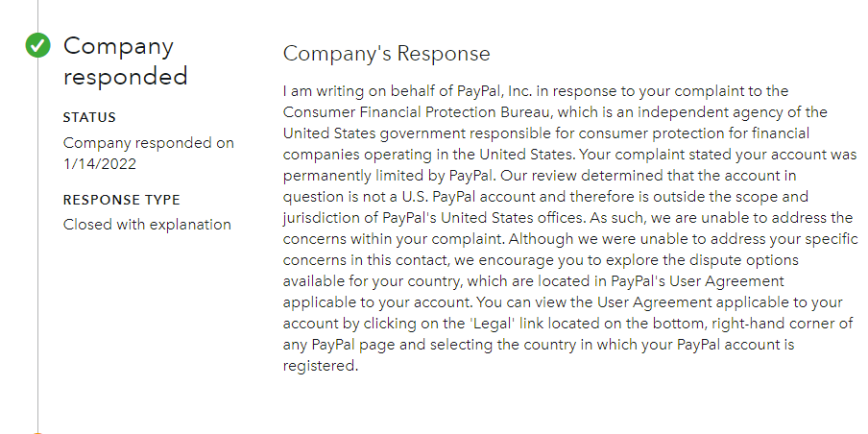Click the word 'registered.' ending the response
The height and width of the screenshot is (434, 868).
pos(321,366)
